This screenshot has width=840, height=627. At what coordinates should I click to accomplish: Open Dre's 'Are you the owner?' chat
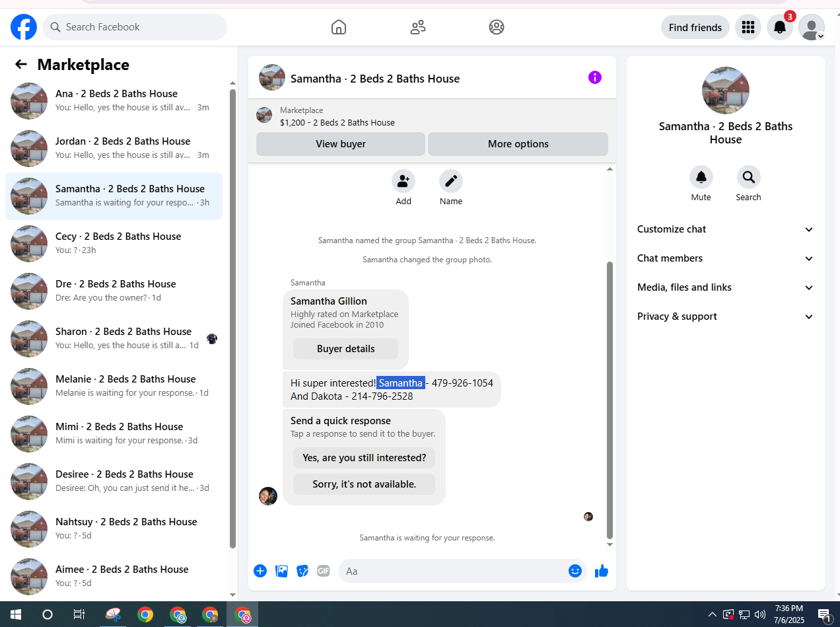(x=114, y=291)
